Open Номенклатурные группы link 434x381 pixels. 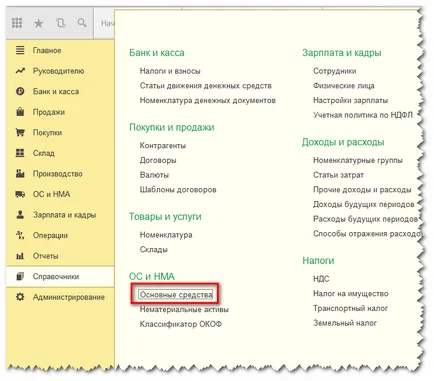coord(358,160)
